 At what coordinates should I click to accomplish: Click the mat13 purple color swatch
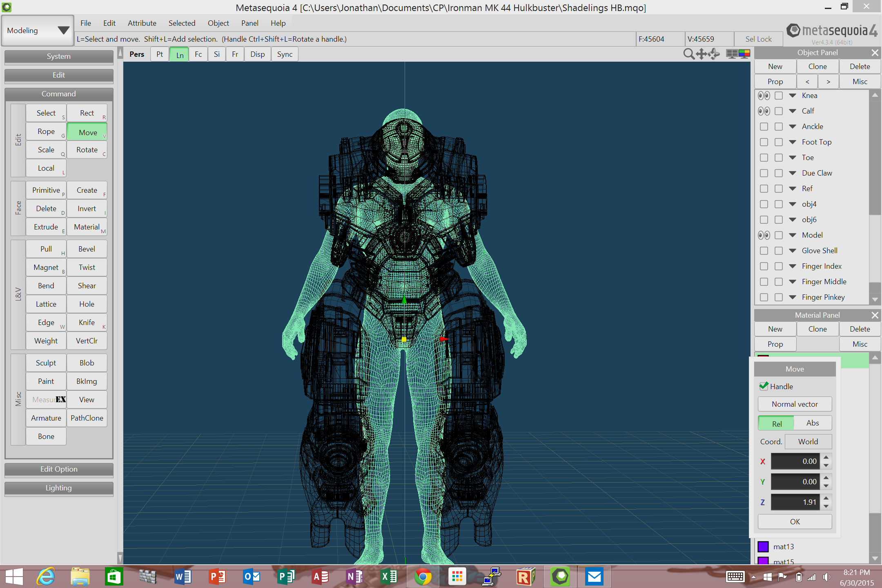pyautogui.click(x=763, y=547)
